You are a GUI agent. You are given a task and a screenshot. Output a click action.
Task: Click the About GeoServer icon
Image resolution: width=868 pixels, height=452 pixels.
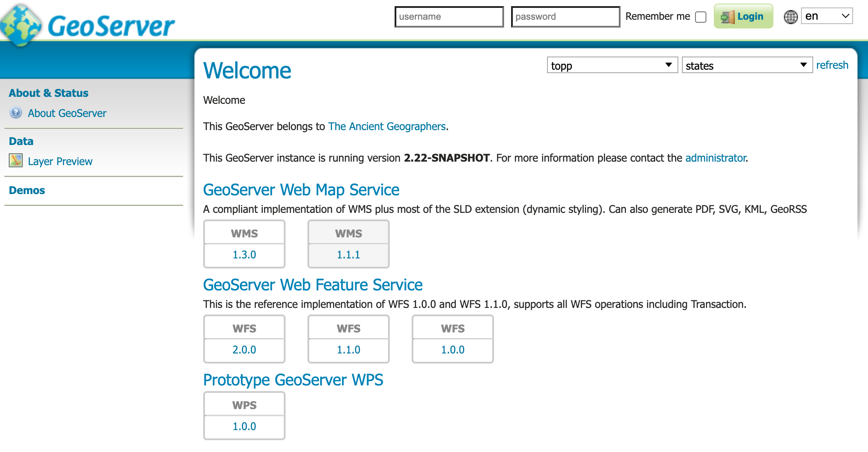click(x=16, y=113)
